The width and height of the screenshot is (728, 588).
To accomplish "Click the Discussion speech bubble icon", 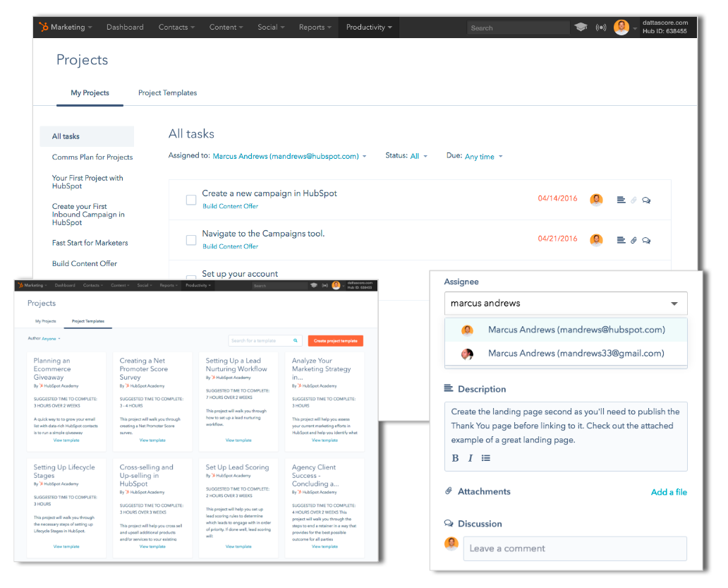I will (x=449, y=524).
